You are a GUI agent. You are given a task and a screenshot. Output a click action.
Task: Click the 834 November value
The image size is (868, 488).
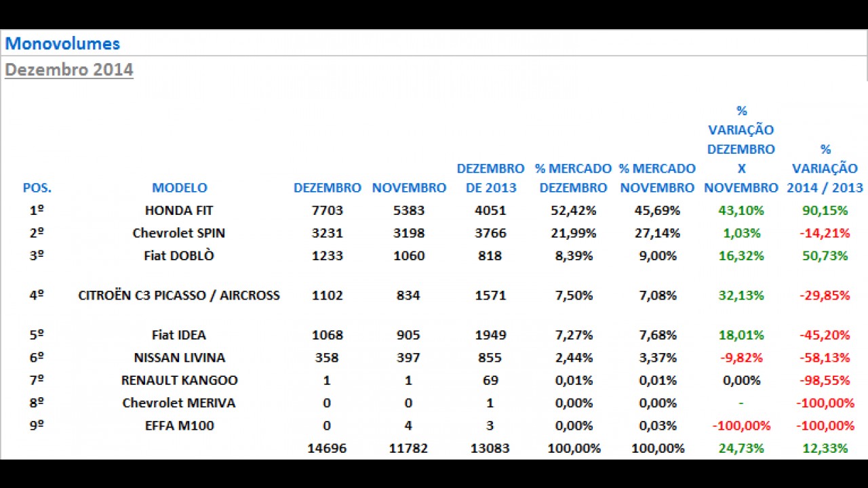click(x=408, y=296)
